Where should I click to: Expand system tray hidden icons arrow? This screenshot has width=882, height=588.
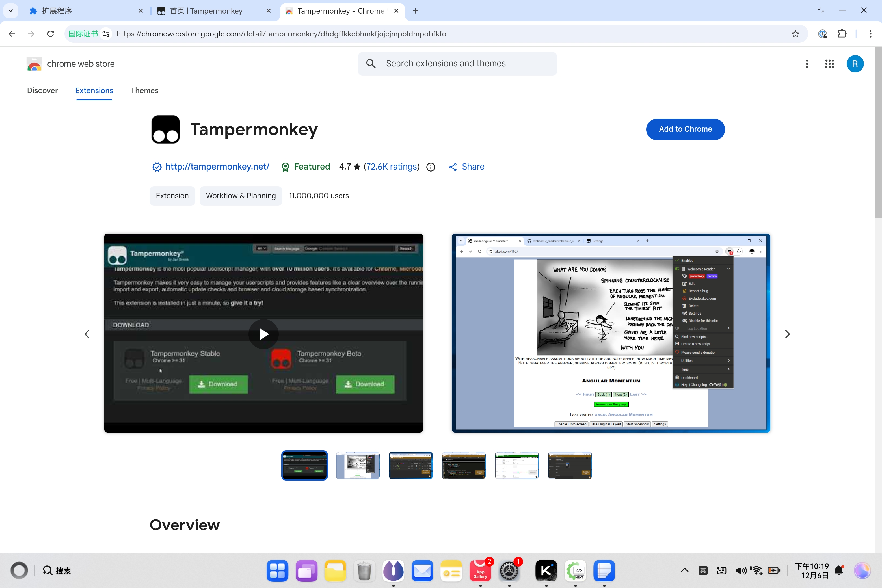coord(684,570)
